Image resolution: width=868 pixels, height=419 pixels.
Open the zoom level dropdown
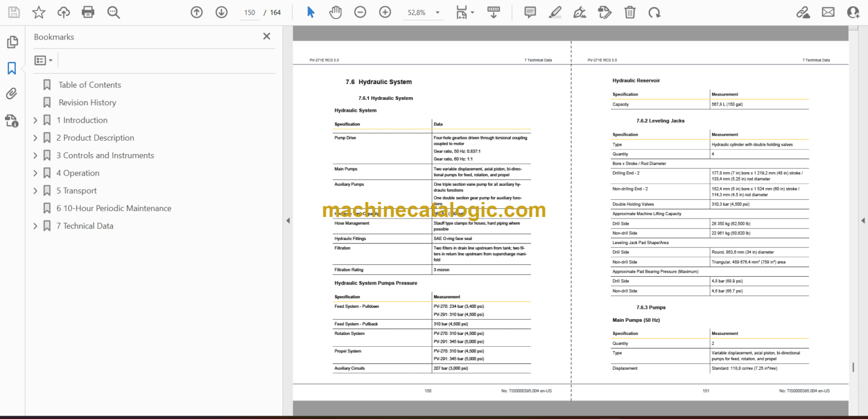pos(437,12)
